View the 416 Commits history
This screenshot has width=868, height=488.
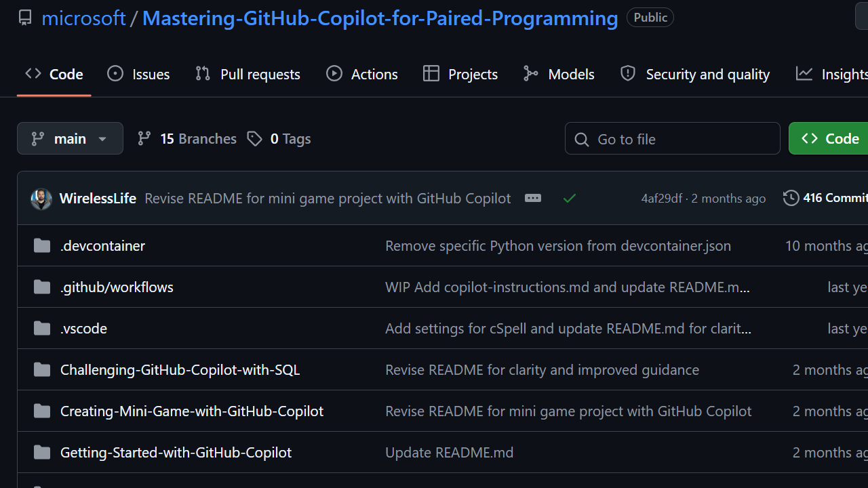click(x=825, y=198)
